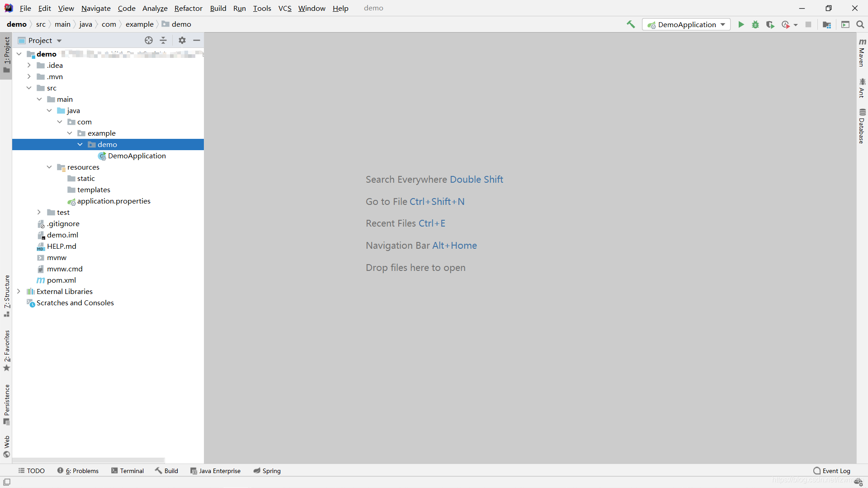Open the VCS menu

point(285,8)
